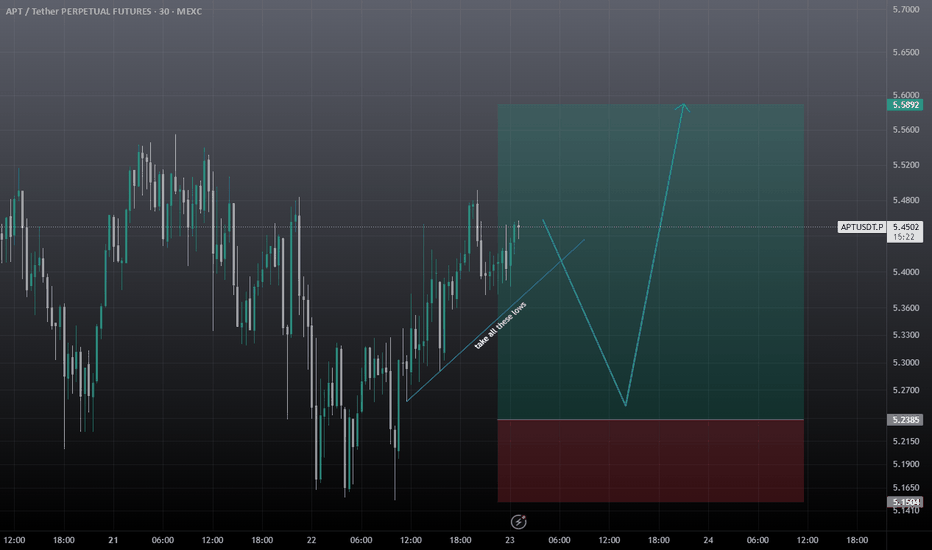Click the 5.2700 price axis label
The width and height of the screenshot is (932, 550).
pyautogui.click(x=906, y=390)
